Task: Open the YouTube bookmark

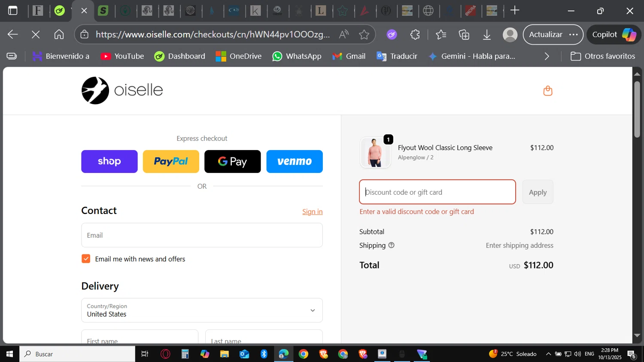Action: 122,56
